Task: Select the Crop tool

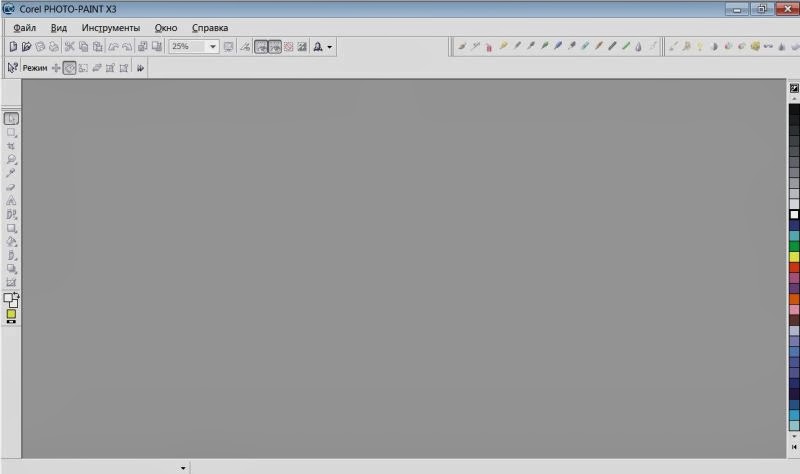Action: [x=11, y=146]
